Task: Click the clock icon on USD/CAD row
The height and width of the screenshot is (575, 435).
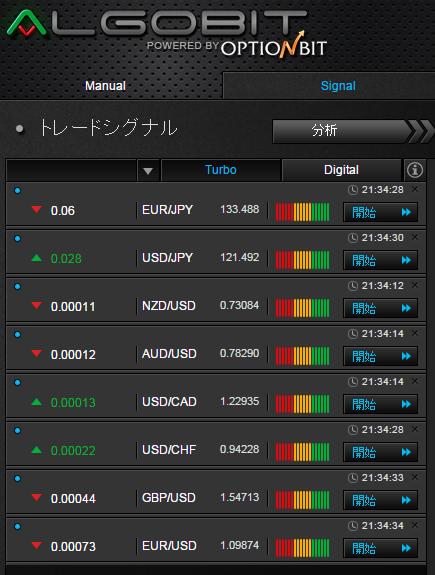Action: coord(352,382)
